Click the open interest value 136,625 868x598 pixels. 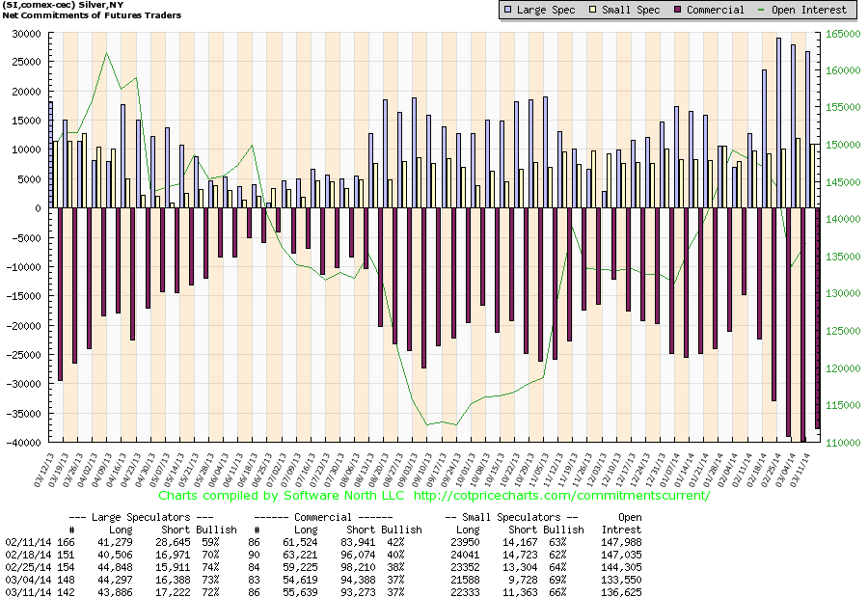pos(619,593)
